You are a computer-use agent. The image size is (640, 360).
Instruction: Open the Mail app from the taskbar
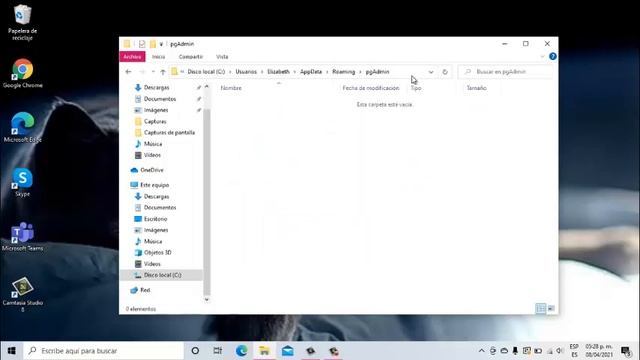pyautogui.click(x=287, y=351)
